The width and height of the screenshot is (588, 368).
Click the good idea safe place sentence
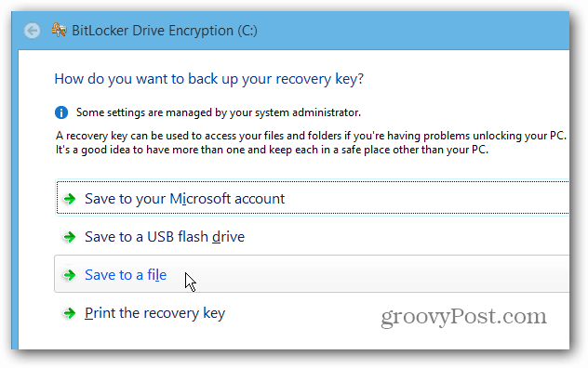pyautogui.click(x=273, y=150)
